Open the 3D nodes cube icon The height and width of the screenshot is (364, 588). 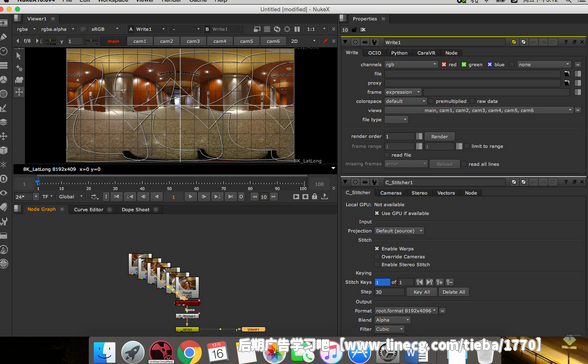tap(4, 150)
